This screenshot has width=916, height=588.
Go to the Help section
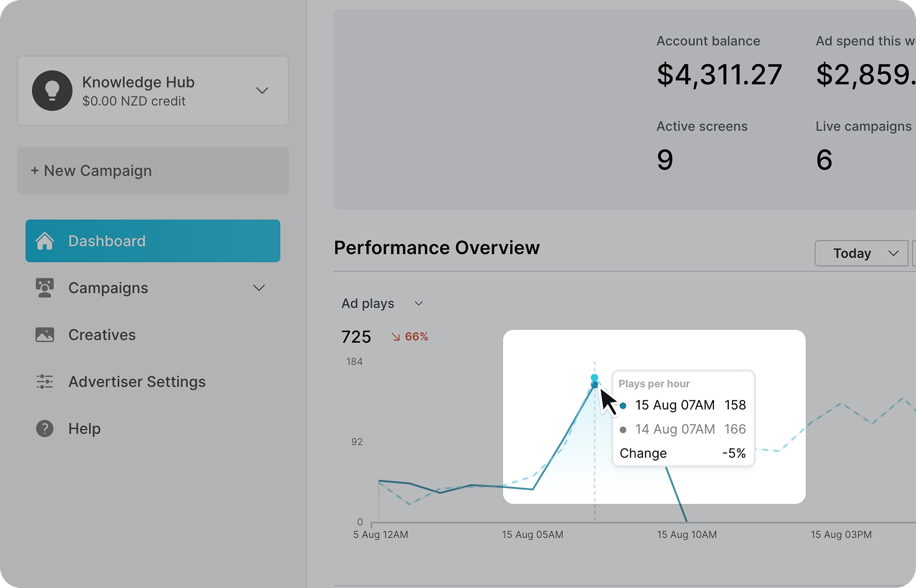tap(84, 428)
